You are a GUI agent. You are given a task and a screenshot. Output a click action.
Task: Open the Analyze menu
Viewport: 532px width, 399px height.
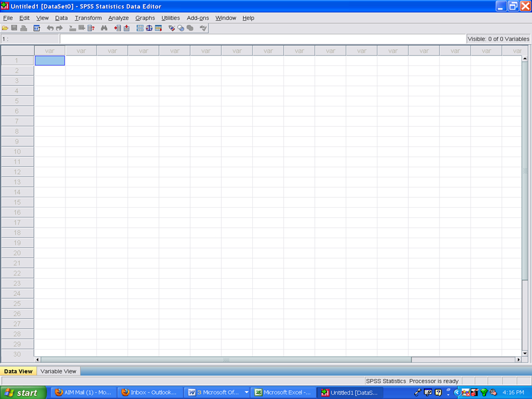tap(118, 18)
